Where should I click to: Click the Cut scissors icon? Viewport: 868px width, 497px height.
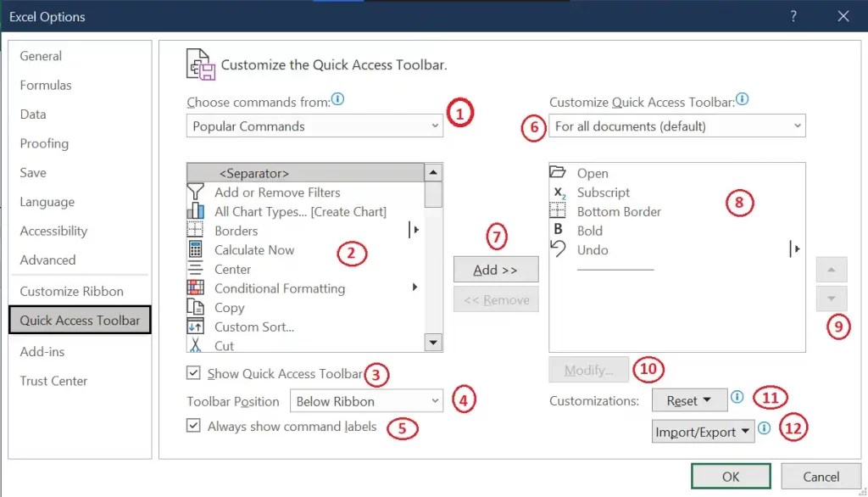tap(196, 345)
